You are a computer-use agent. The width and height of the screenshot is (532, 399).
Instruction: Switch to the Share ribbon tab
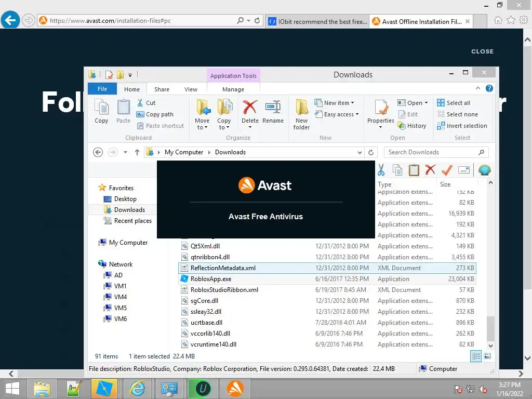162,89
